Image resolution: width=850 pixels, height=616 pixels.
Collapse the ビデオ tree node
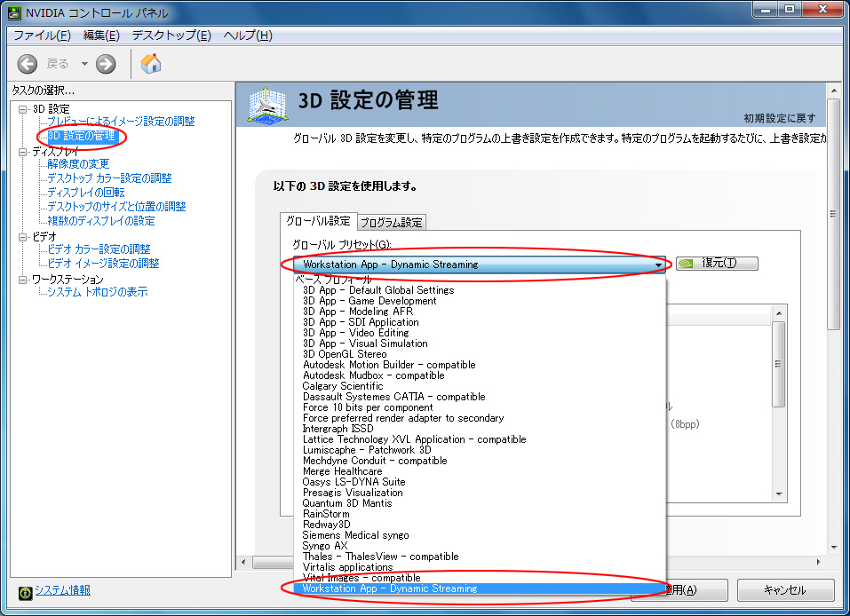tap(23, 237)
